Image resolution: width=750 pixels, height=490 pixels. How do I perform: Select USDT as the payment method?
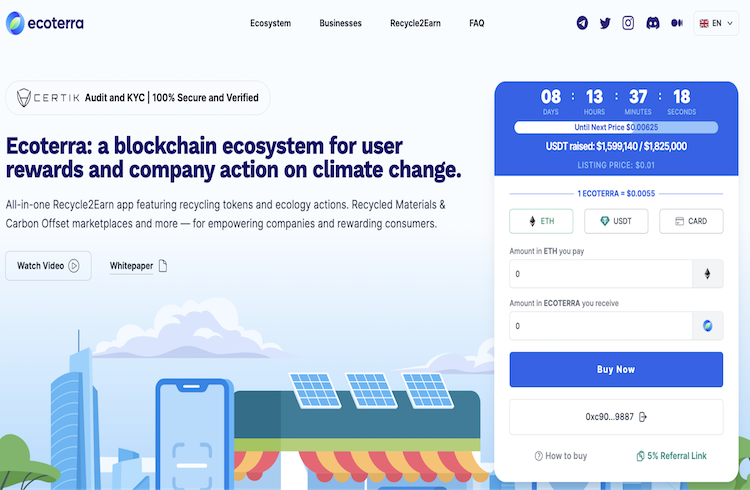[616, 221]
